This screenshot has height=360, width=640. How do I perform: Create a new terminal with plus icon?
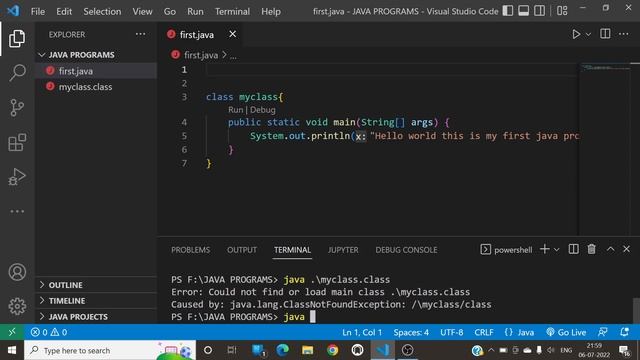click(544, 249)
